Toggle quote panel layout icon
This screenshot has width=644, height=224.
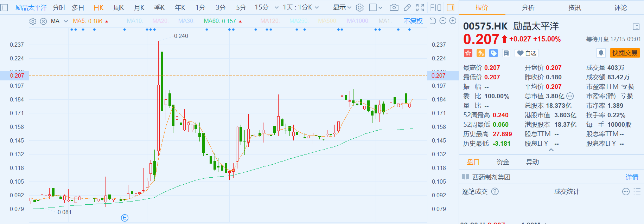(x=636, y=27)
